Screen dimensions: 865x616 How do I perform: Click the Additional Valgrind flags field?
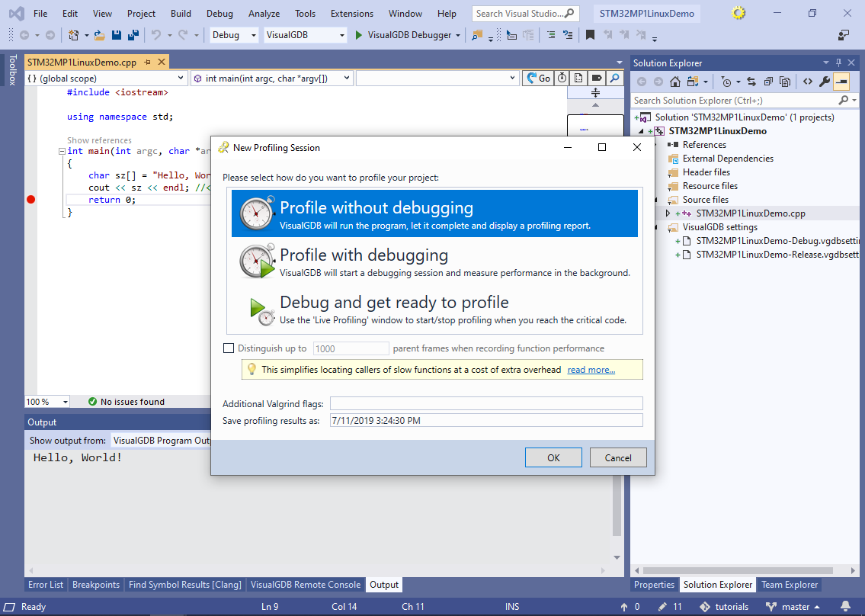(x=486, y=403)
